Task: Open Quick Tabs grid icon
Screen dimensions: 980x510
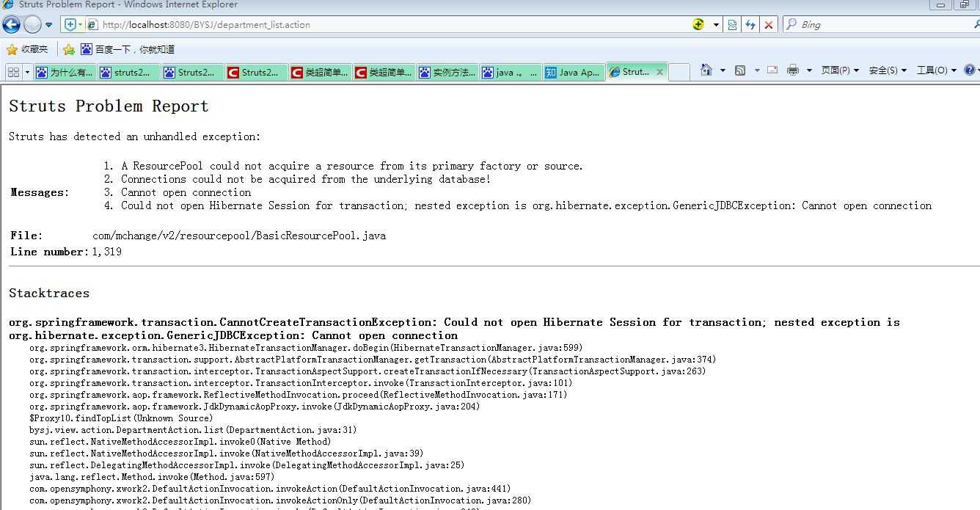Action: tap(13, 72)
